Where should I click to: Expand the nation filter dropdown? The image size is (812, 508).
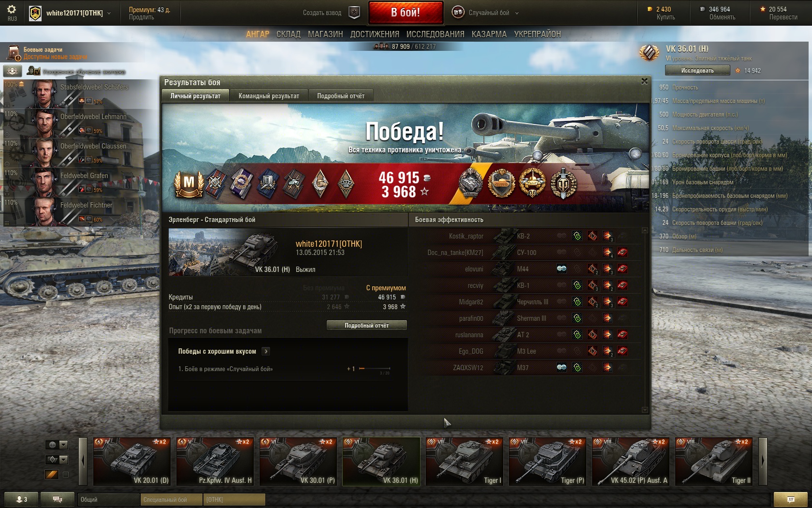coord(64,445)
